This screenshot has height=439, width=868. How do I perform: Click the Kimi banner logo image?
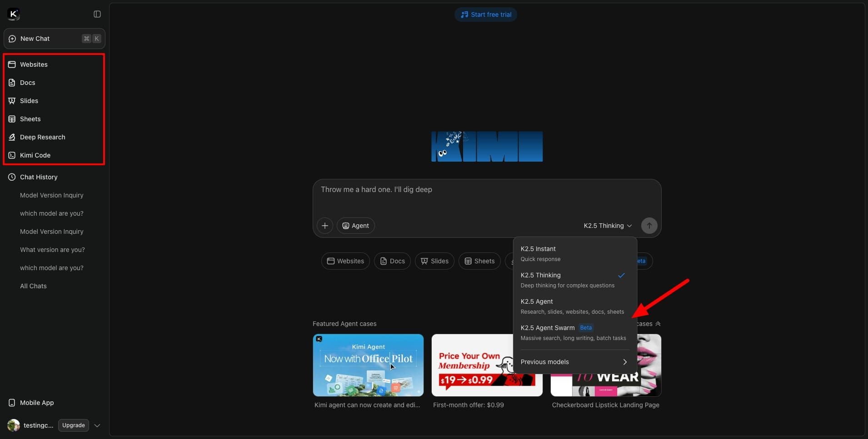click(x=487, y=146)
